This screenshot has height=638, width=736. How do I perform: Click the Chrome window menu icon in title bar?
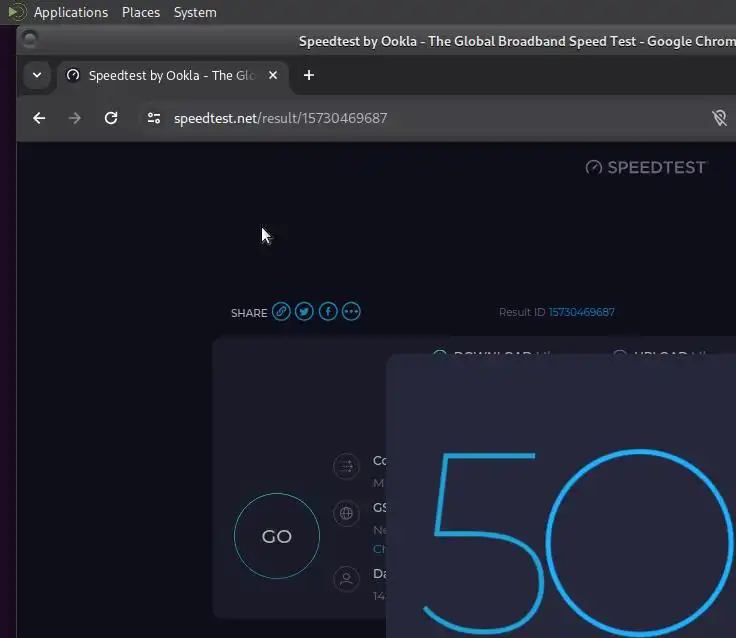[30, 39]
